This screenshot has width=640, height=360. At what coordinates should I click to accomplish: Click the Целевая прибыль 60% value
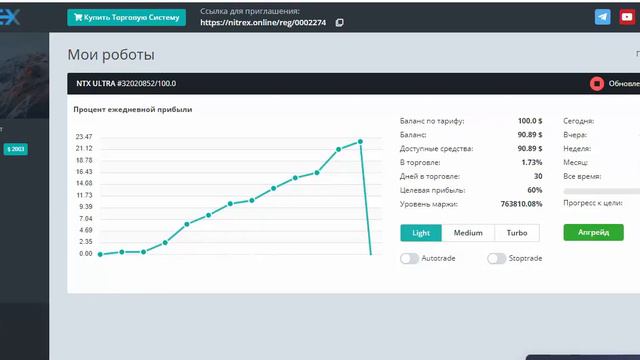point(535,190)
